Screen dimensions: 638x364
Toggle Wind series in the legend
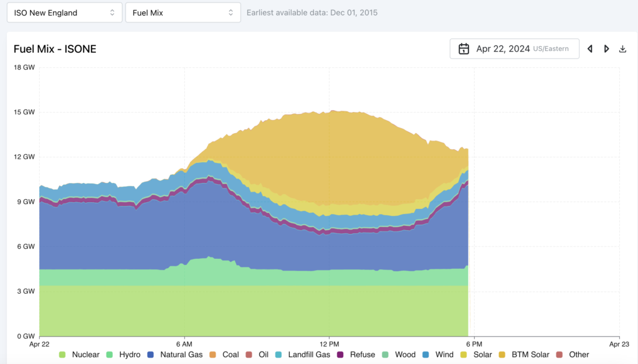(x=438, y=355)
